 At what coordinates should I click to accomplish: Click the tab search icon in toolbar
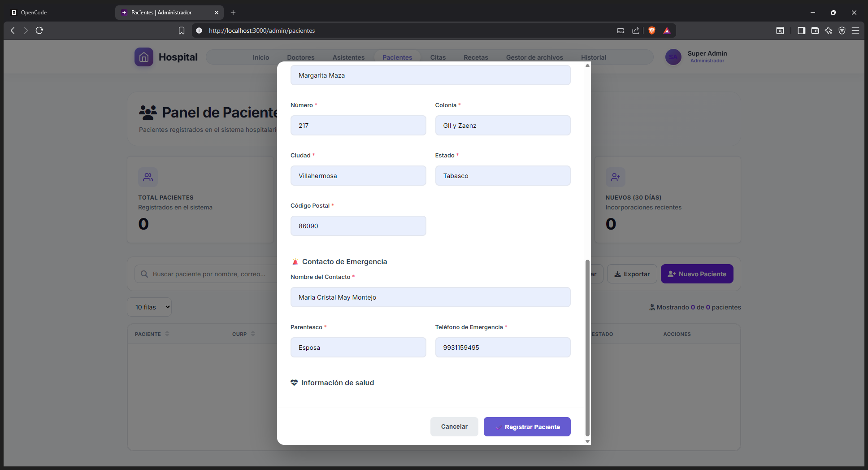click(780, 30)
